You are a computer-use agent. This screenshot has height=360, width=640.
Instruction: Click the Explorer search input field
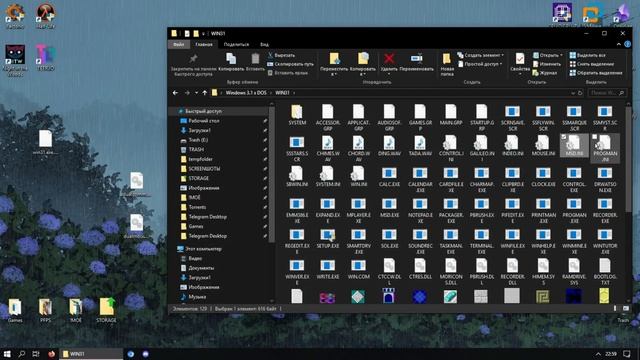607,93
